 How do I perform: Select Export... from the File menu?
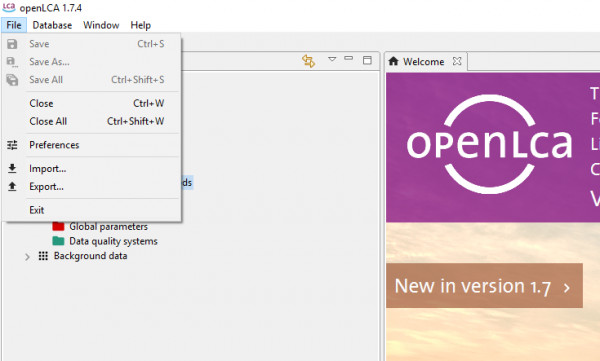(91, 186)
